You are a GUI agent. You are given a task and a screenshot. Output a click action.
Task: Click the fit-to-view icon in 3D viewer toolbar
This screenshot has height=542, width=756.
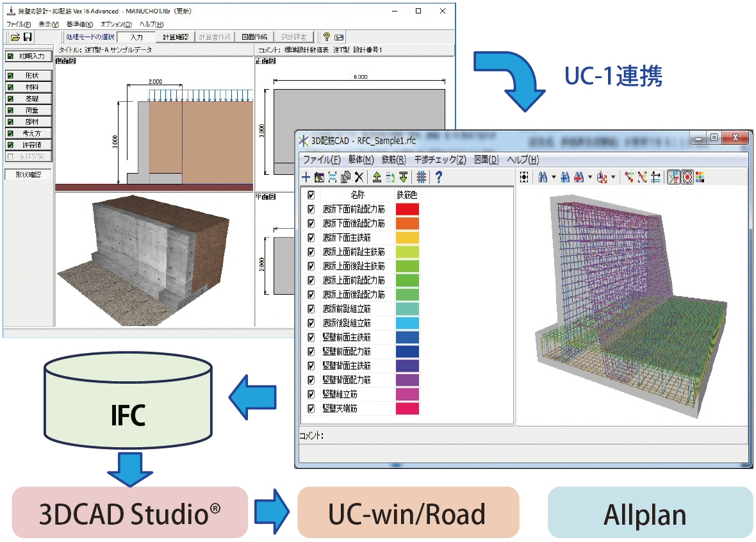[x=524, y=177]
